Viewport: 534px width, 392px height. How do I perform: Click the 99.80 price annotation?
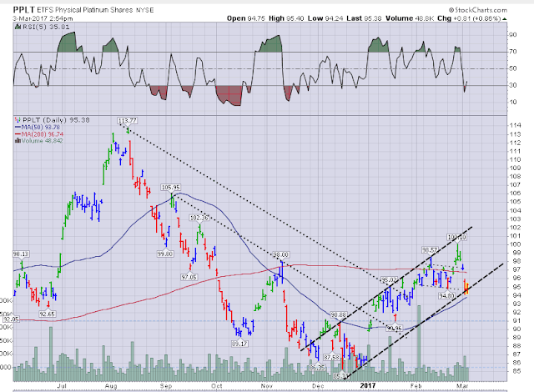coord(165,254)
